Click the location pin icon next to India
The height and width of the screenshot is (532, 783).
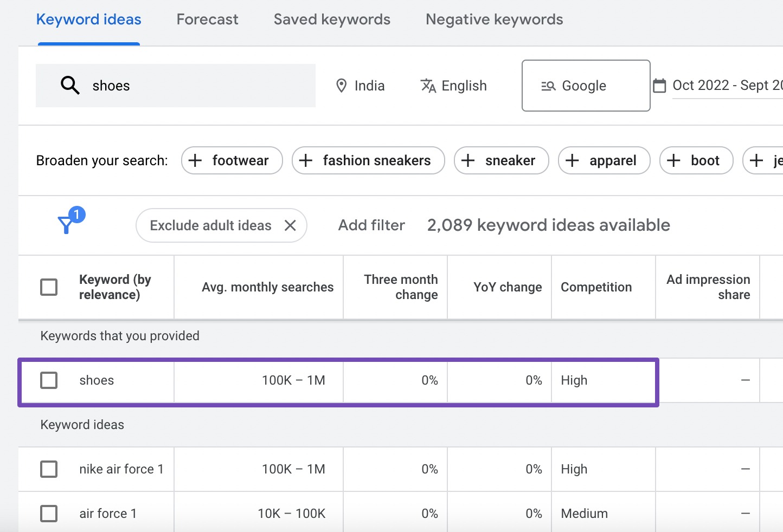[341, 85]
